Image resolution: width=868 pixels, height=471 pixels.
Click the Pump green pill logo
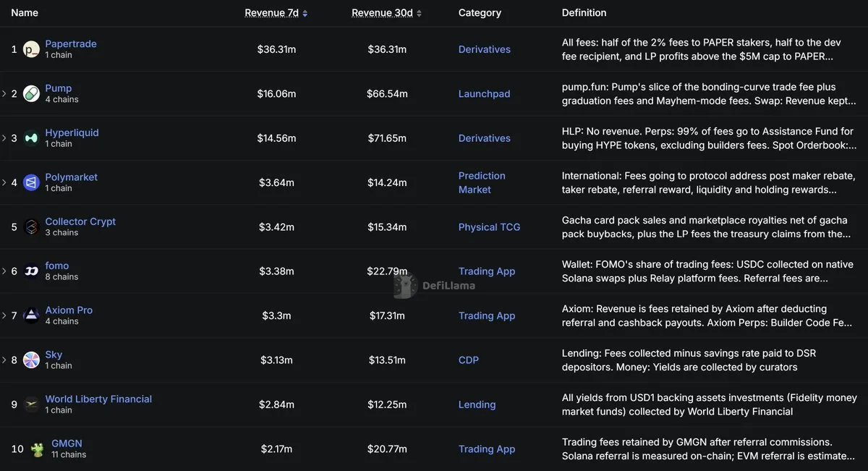tap(31, 93)
